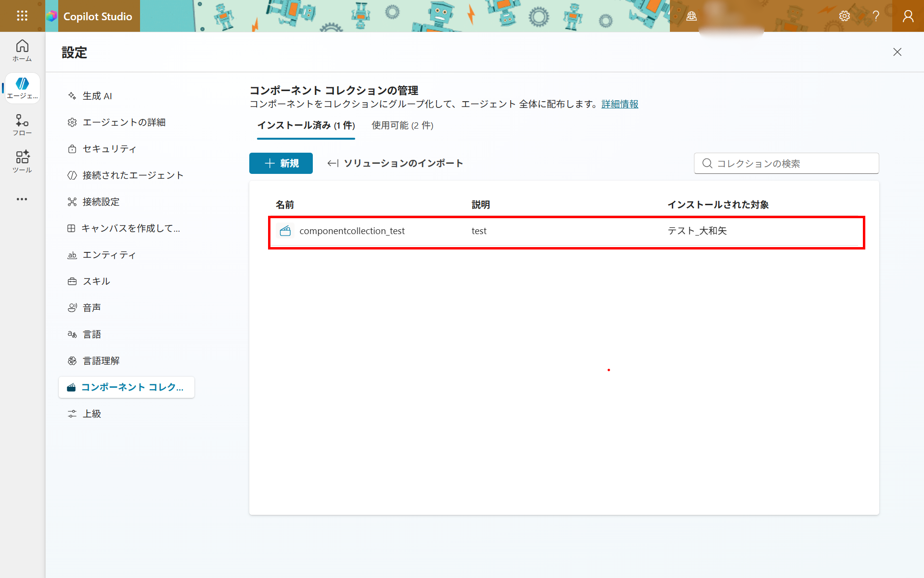The height and width of the screenshot is (578, 924).
Task: Click the 音声 voice icon
Action: tap(72, 308)
